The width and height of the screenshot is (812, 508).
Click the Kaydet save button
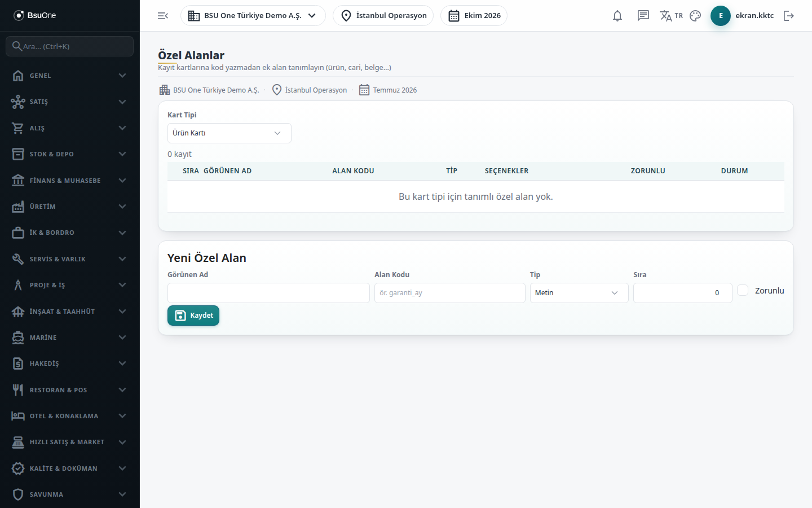click(193, 316)
